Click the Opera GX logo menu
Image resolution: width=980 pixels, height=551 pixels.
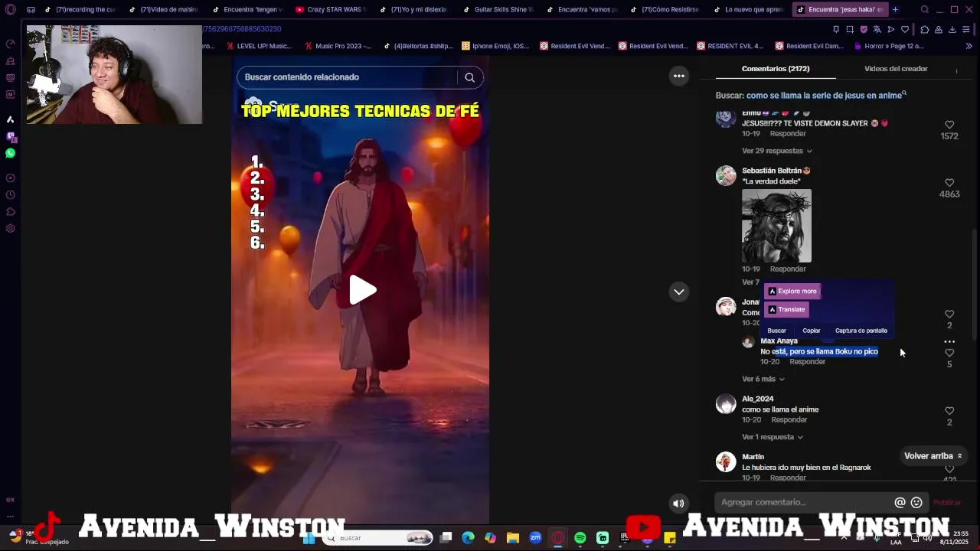click(10, 10)
